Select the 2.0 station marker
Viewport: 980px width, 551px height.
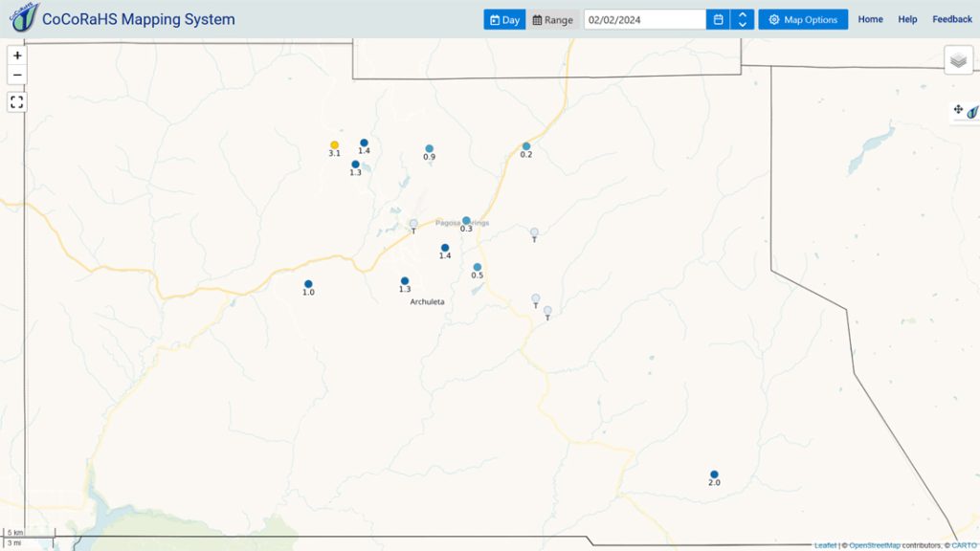click(714, 474)
